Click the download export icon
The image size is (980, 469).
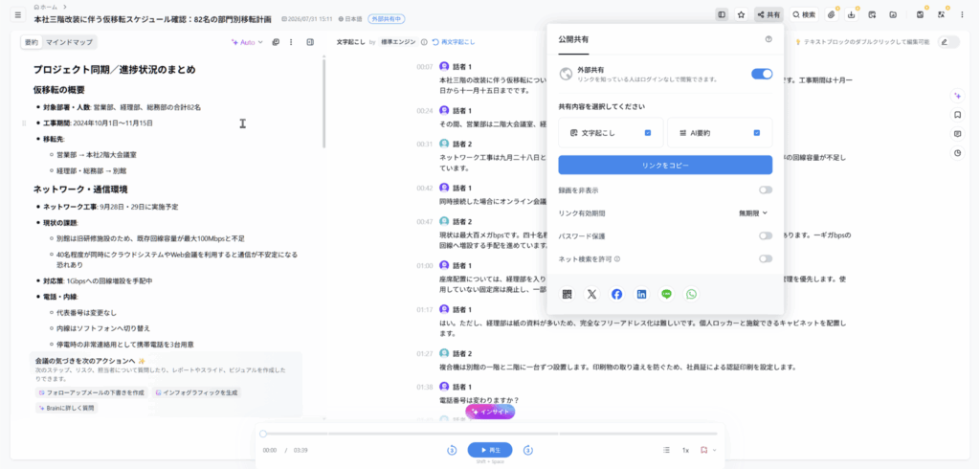(851, 14)
